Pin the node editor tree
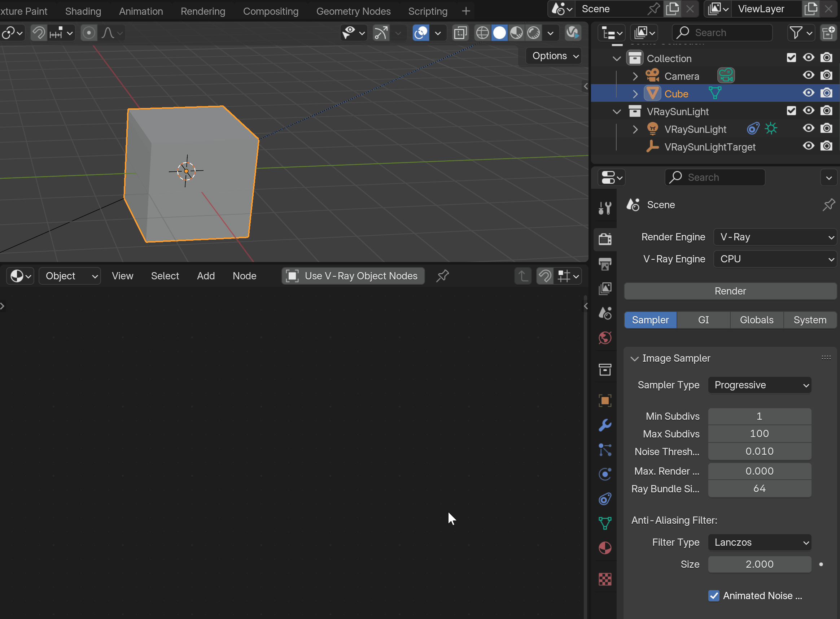 tap(442, 276)
